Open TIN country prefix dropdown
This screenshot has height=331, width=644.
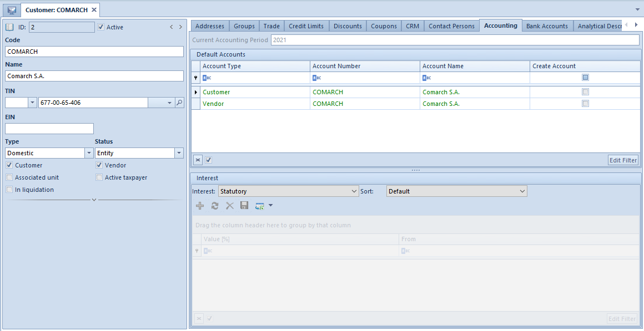click(x=33, y=103)
